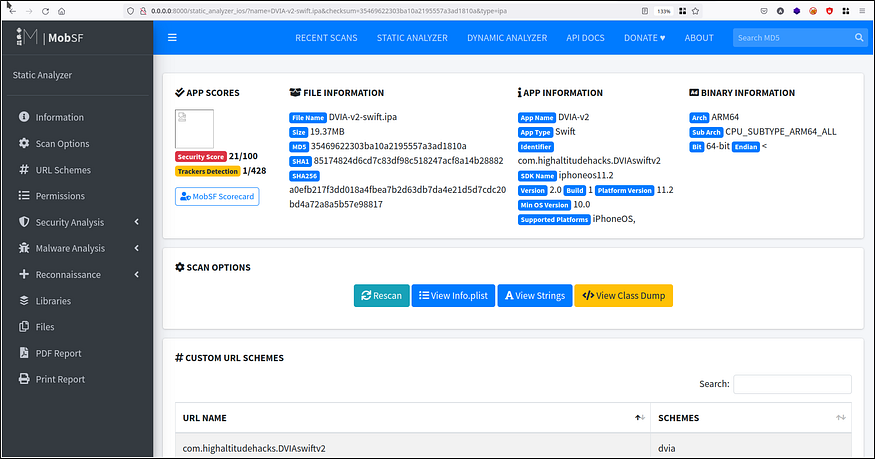Click the View Class Dump button
Screen dimensions: 875x459
[x=623, y=296]
